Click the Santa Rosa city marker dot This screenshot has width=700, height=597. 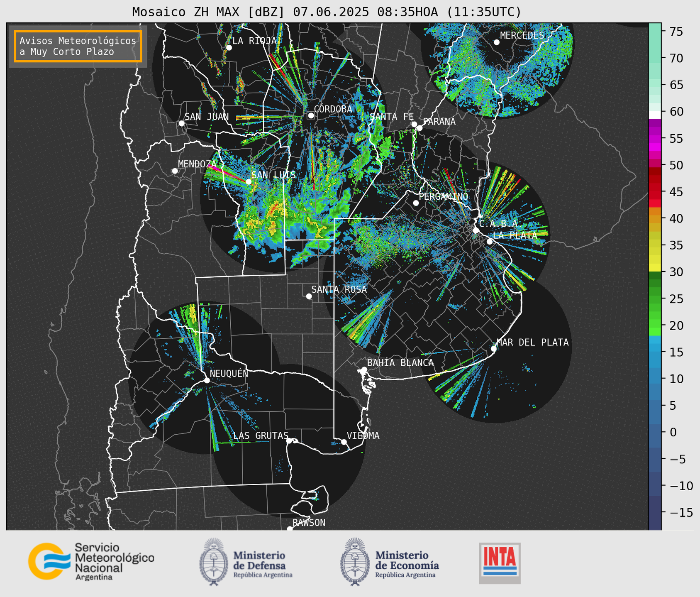(x=309, y=296)
